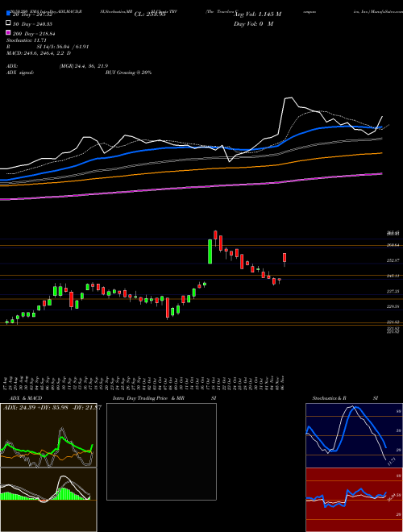
Task: Open the blue Stochastics chart thumbnail
Action: pos(354,435)
